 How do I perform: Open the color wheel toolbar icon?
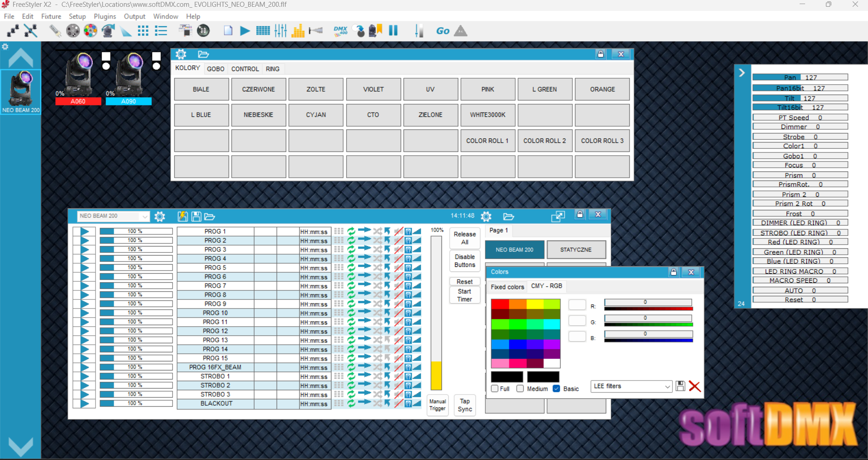click(90, 31)
